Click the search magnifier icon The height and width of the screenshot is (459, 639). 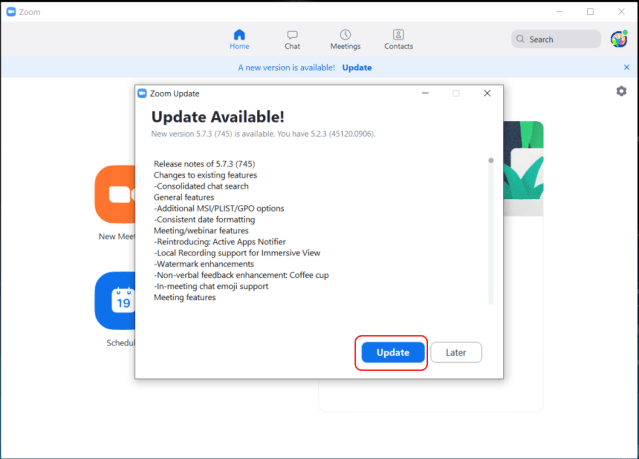click(520, 39)
